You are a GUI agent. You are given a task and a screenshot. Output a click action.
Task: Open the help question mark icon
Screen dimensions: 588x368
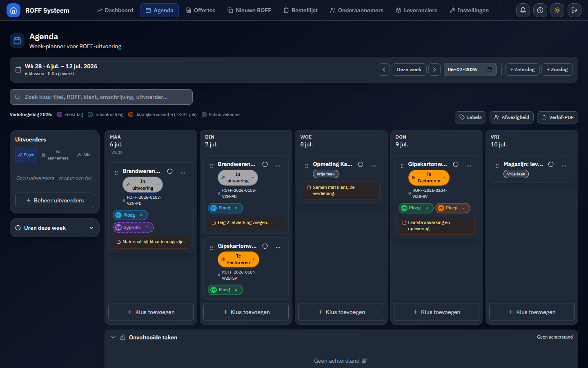(x=540, y=10)
